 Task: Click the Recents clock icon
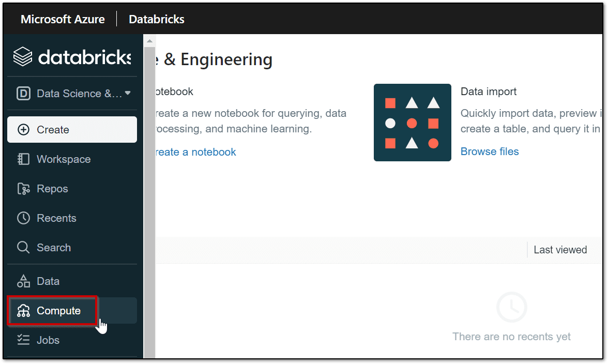(23, 218)
